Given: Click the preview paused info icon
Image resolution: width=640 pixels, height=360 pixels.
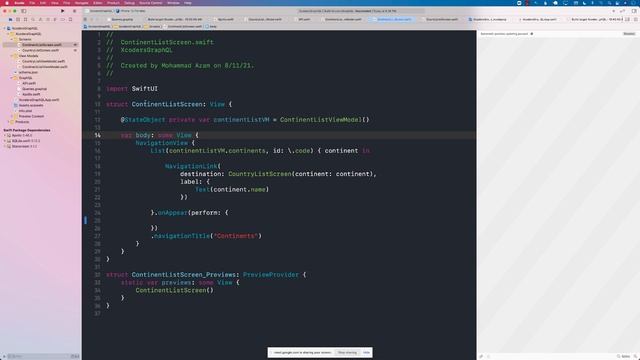Looking at the screenshot, I should click(531, 34).
